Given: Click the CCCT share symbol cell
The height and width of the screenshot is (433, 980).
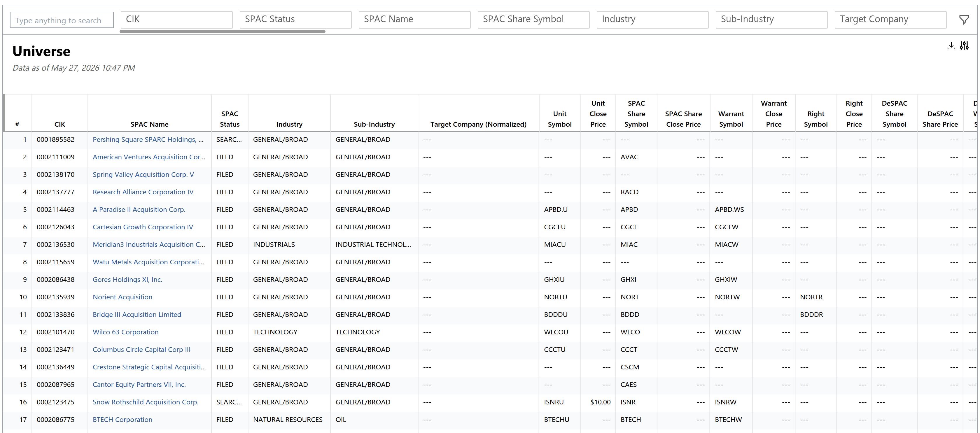Looking at the screenshot, I should [629, 350].
